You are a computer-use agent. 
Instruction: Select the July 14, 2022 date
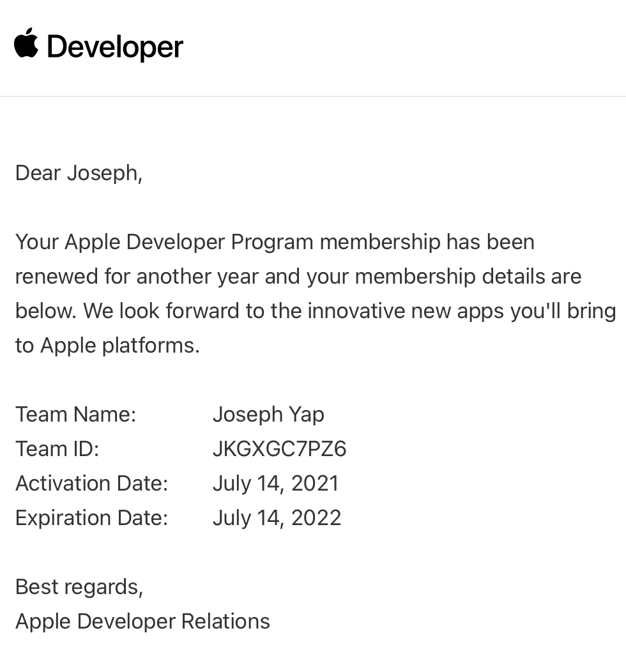277,518
